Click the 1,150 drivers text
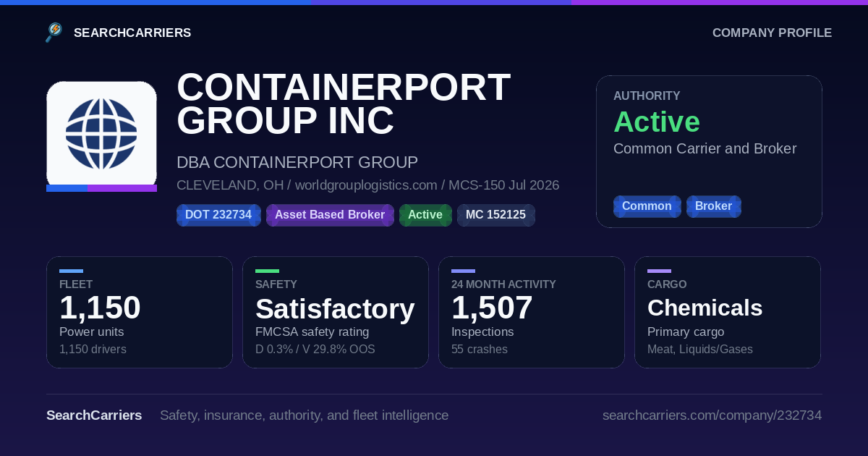868x456 pixels. pos(93,350)
